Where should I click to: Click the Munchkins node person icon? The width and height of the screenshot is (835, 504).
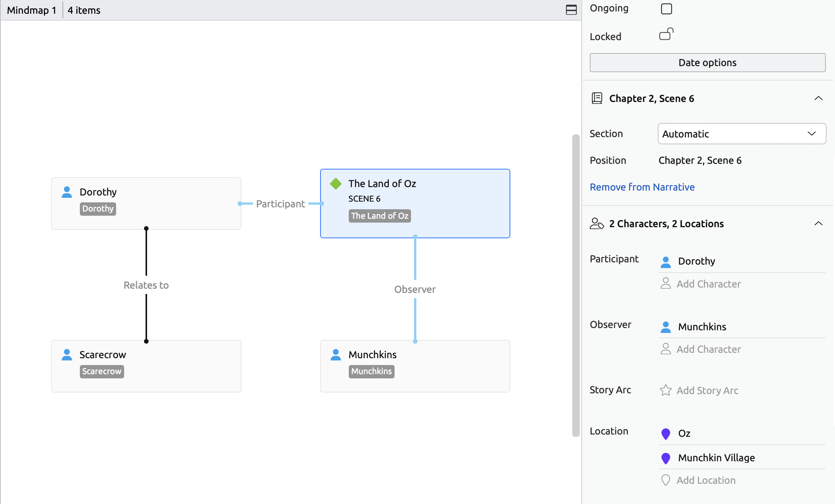coord(335,354)
